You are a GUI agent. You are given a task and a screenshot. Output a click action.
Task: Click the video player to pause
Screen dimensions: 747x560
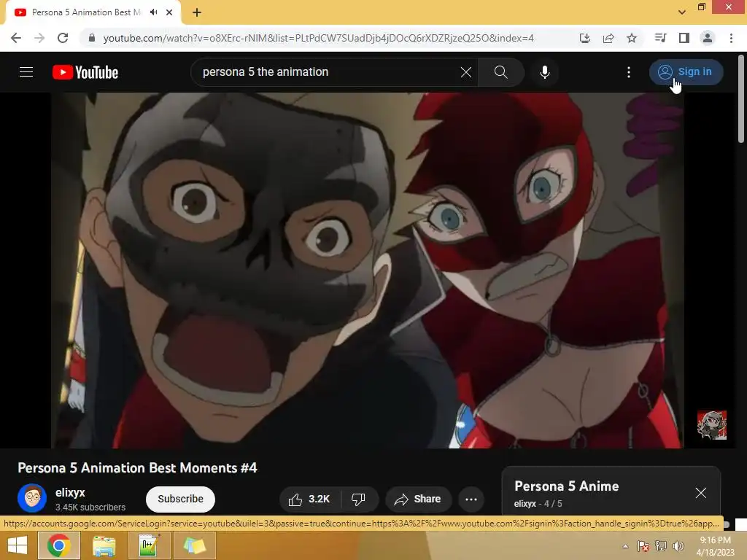(x=367, y=271)
